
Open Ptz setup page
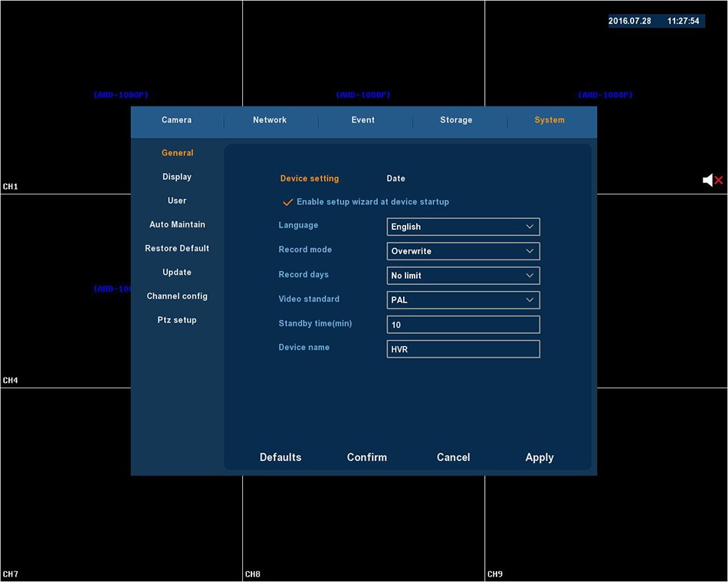pyautogui.click(x=177, y=320)
